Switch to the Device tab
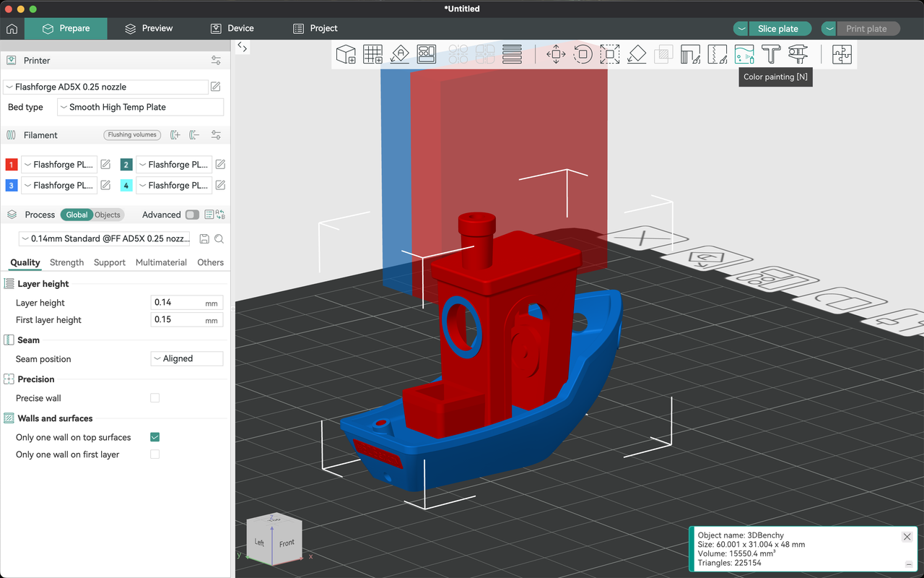Screen dimensions: 924x578 click(232, 28)
